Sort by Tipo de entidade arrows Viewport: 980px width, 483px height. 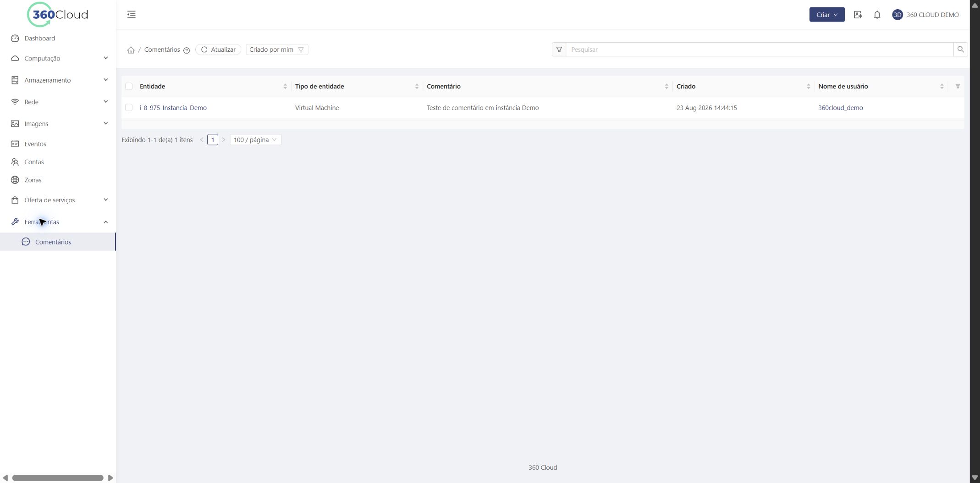(417, 86)
